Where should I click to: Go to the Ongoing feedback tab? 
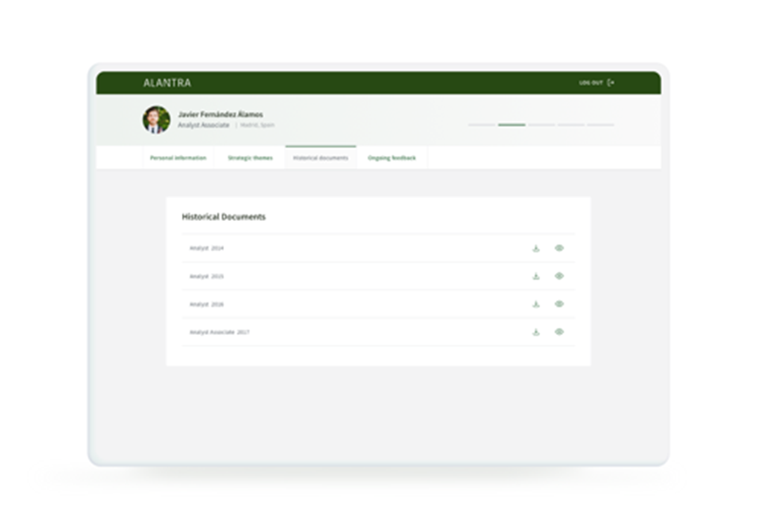pos(392,158)
